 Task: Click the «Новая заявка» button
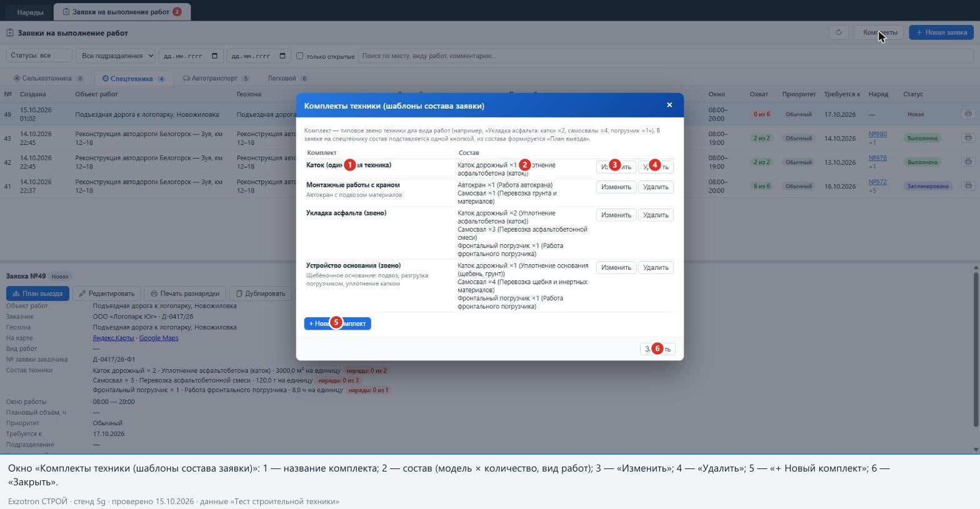tap(941, 32)
